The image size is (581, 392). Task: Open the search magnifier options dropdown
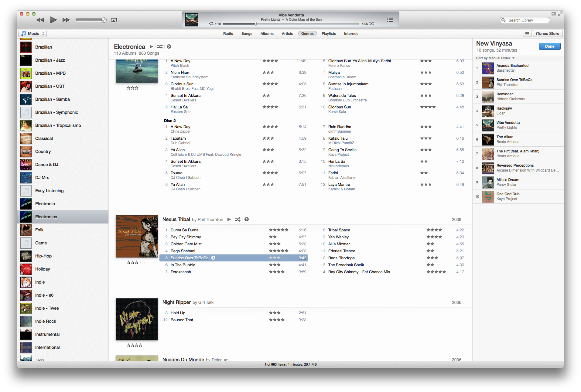pyautogui.click(x=504, y=20)
